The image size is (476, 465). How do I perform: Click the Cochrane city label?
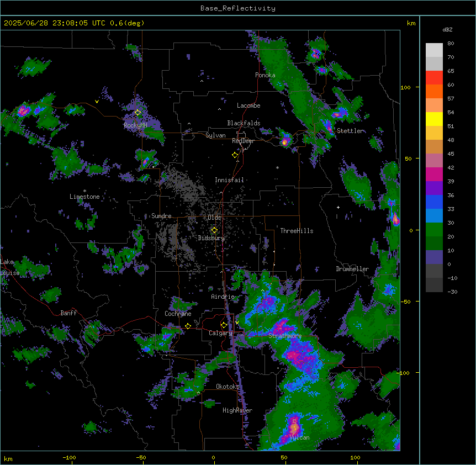[178, 314]
